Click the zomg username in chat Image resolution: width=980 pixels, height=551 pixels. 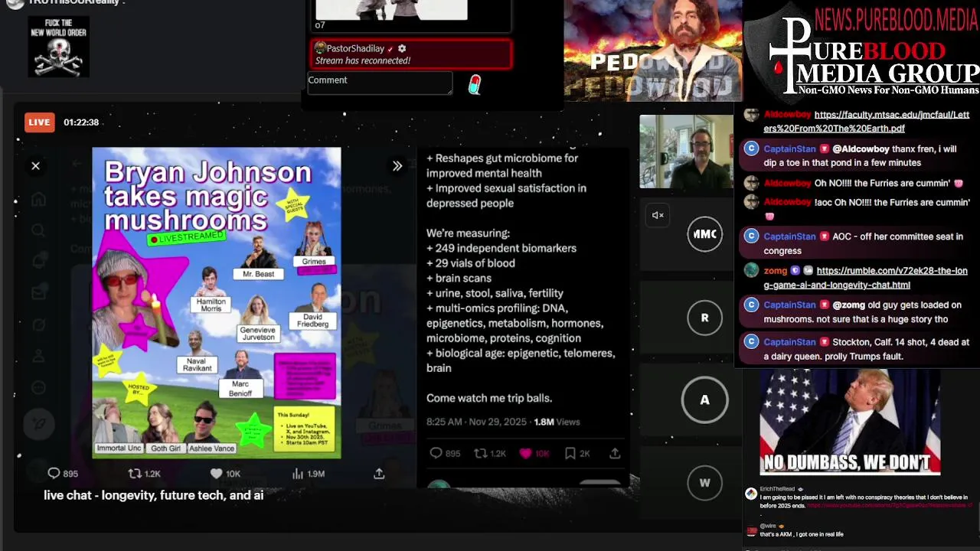(776, 271)
